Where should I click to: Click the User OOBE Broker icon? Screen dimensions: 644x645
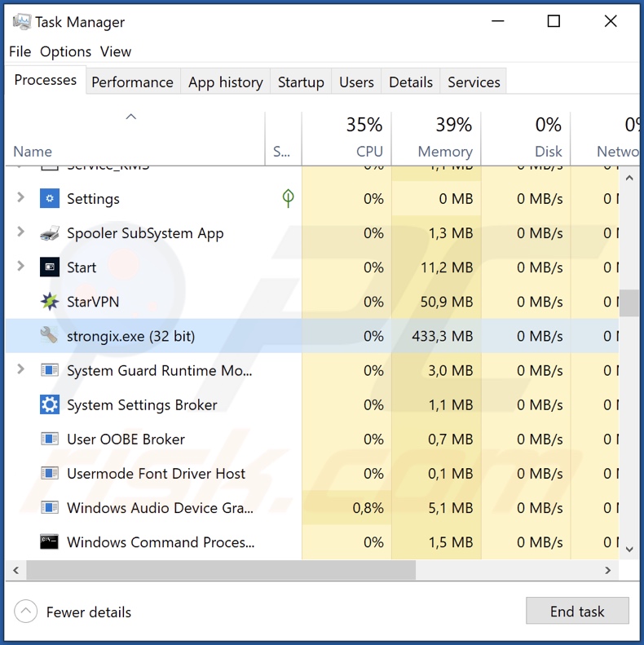click(50, 439)
